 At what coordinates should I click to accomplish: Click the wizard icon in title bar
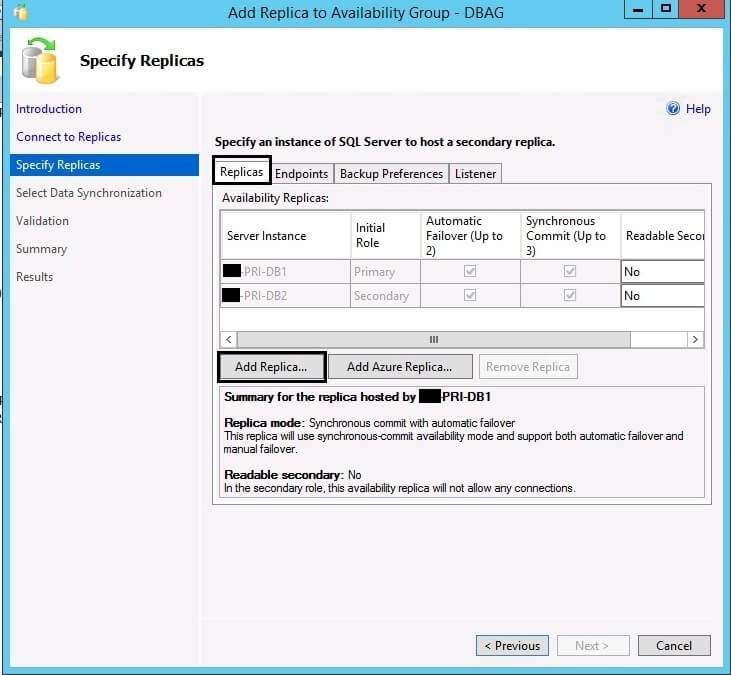pos(20,13)
